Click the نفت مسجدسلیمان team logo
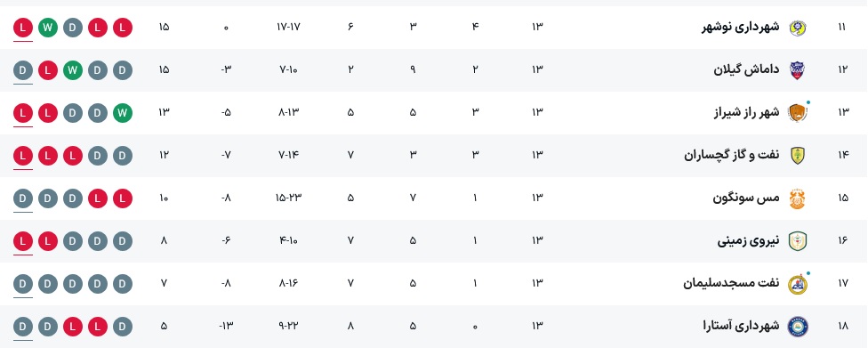Viewport: 868px width, 348px height. (797, 283)
